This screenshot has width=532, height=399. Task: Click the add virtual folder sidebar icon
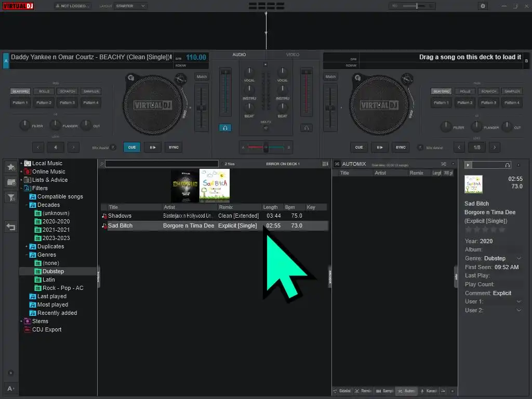click(11, 182)
